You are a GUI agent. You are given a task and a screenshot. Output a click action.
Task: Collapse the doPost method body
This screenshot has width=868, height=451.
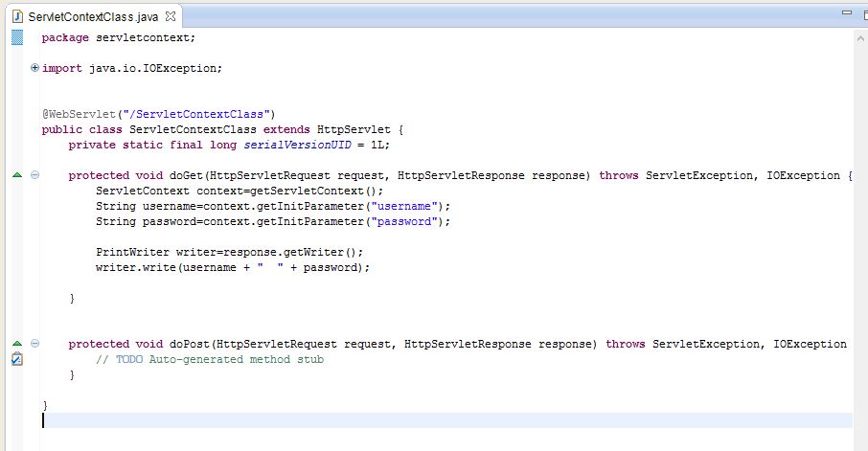pos(35,344)
